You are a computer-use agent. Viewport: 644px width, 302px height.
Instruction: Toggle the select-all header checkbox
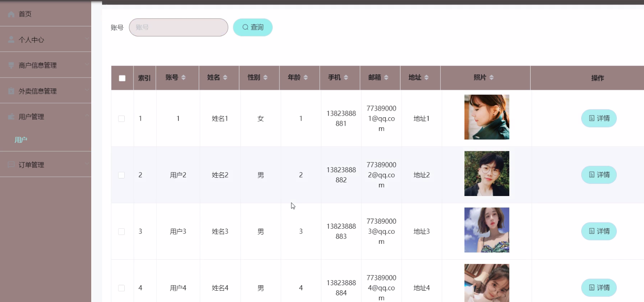point(122,78)
